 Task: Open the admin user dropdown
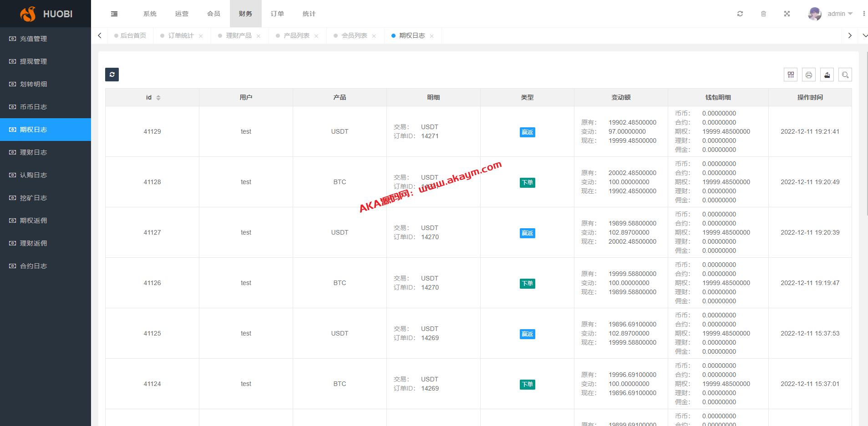tap(831, 14)
